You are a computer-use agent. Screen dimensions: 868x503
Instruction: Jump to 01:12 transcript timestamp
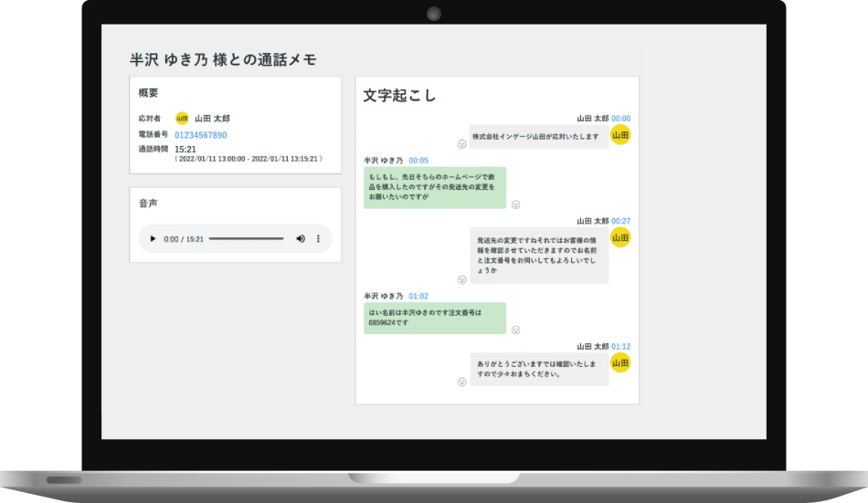[x=620, y=346]
